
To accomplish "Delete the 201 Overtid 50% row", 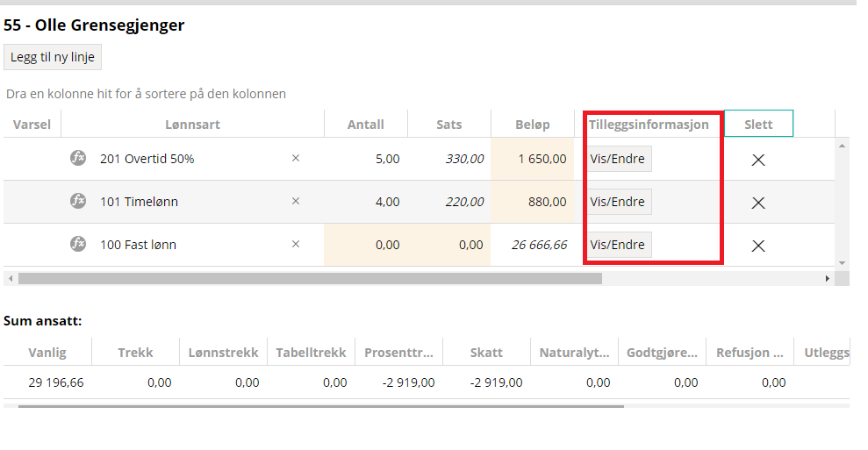I will coord(758,160).
